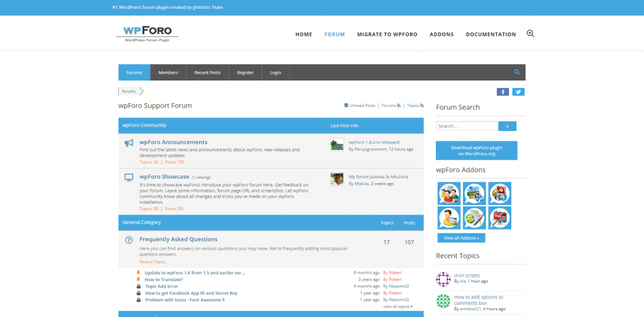644x317 pixels.
Task: Open Problem with Icons Font Awesome 5 topic
Action: (x=185, y=300)
